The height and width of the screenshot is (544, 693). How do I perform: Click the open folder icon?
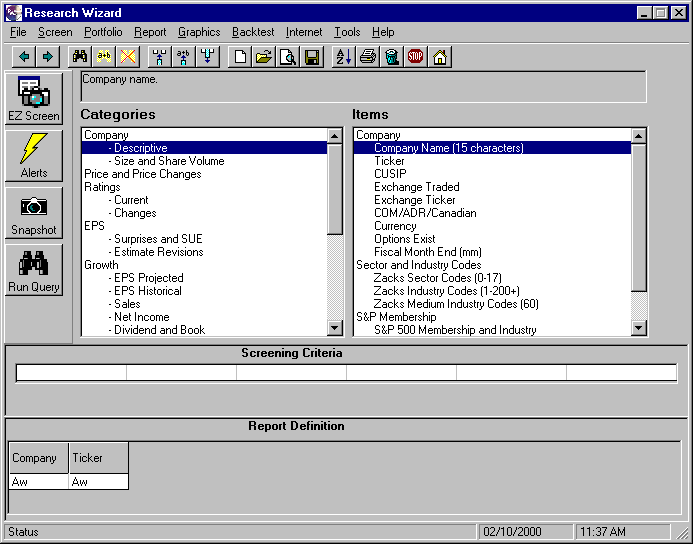[x=264, y=57]
